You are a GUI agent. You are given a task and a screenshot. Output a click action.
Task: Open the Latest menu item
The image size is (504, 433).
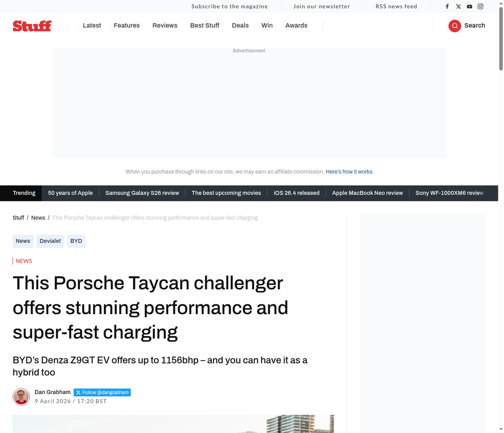(x=92, y=25)
